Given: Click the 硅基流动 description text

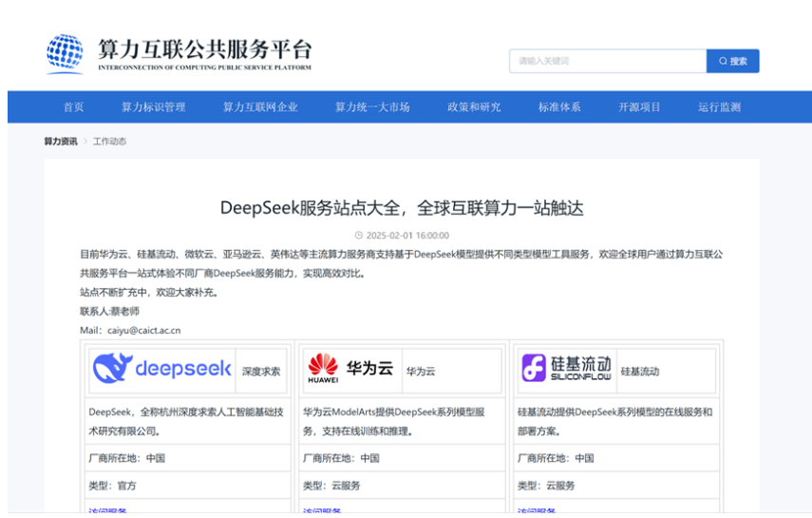Looking at the screenshot, I should point(615,422).
